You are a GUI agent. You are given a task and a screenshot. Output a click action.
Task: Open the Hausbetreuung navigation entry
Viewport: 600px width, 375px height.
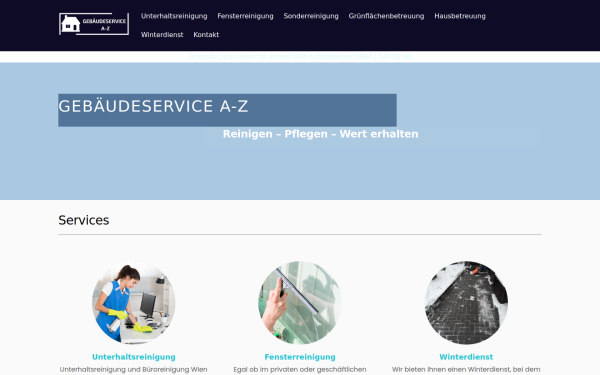(x=460, y=16)
